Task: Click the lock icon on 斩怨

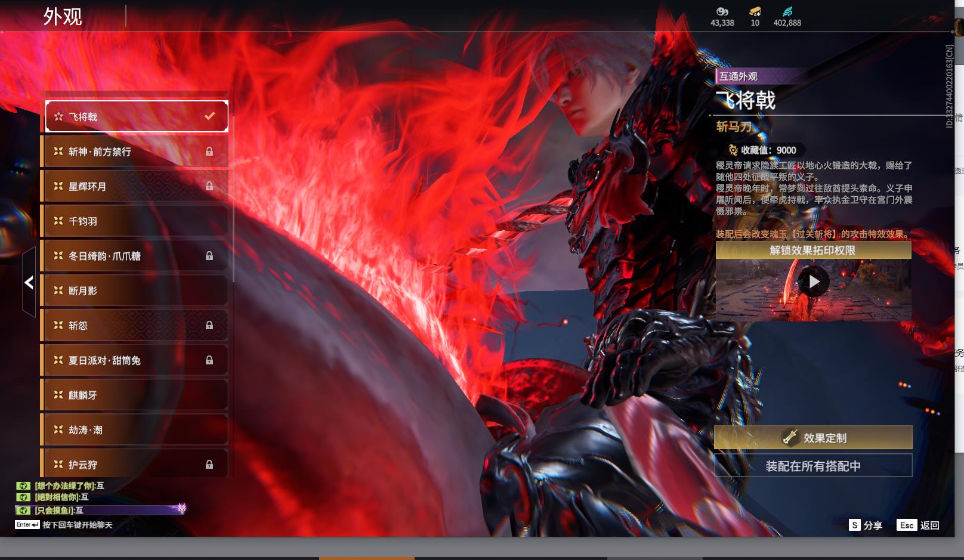Action: tap(209, 325)
